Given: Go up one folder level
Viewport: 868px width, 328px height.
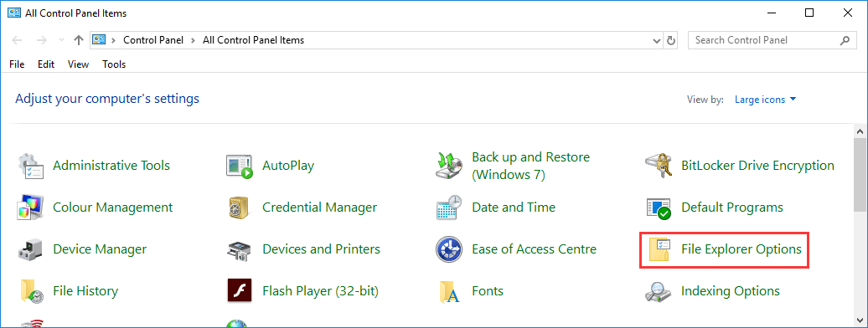Looking at the screenshot, I should pos(79,40).
